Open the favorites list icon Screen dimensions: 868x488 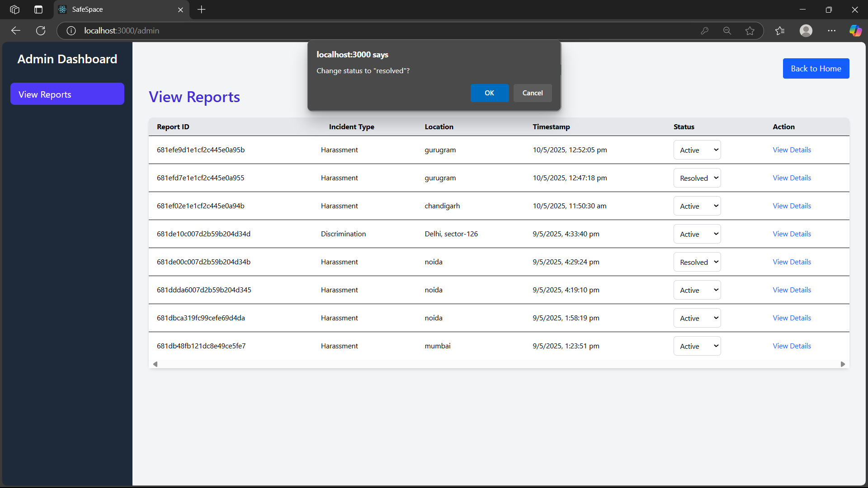click(780, 31)
